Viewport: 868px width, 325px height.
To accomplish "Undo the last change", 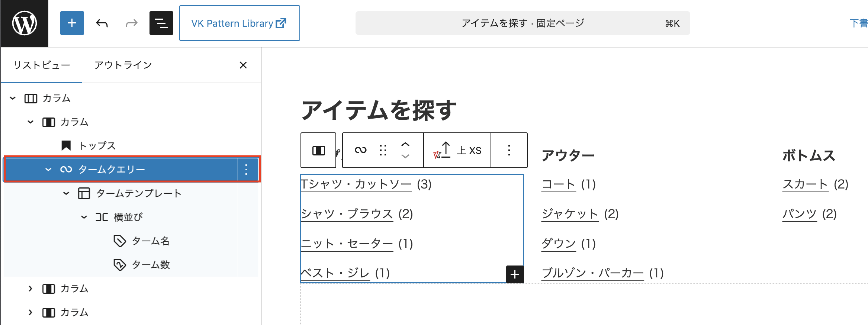I will (102, 23).
